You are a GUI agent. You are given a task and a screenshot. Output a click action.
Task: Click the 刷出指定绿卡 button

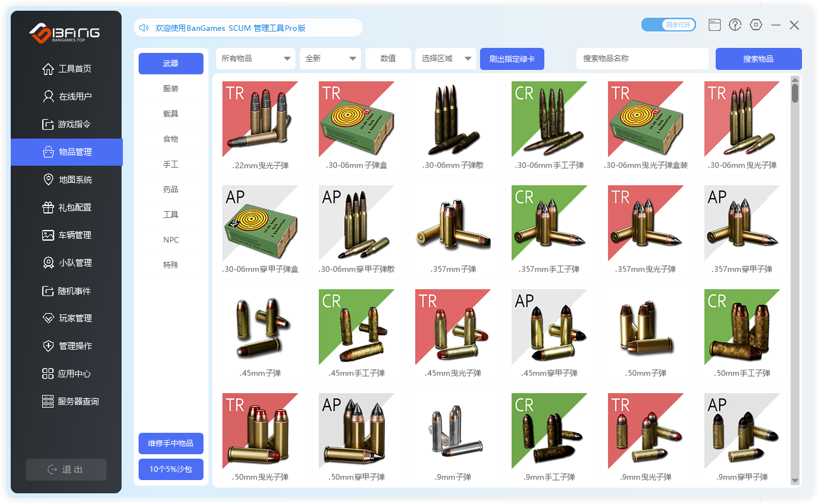(512, 59)
